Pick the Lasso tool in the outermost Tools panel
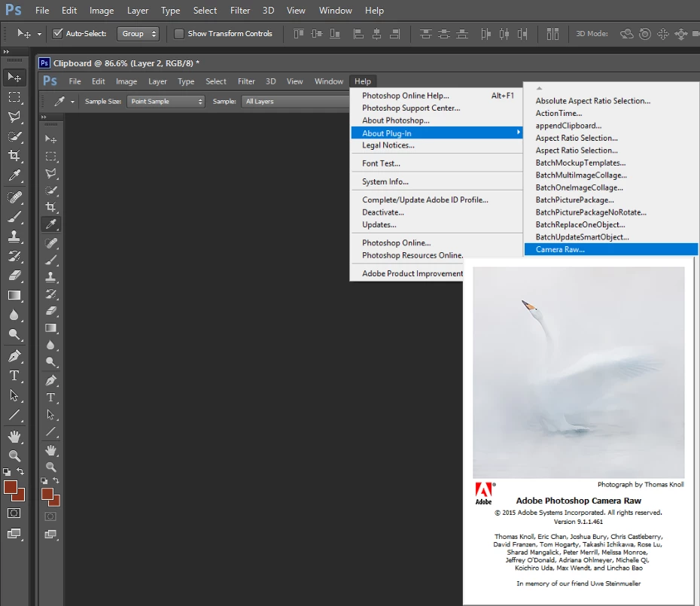700x606 pixels. [14, 117]
